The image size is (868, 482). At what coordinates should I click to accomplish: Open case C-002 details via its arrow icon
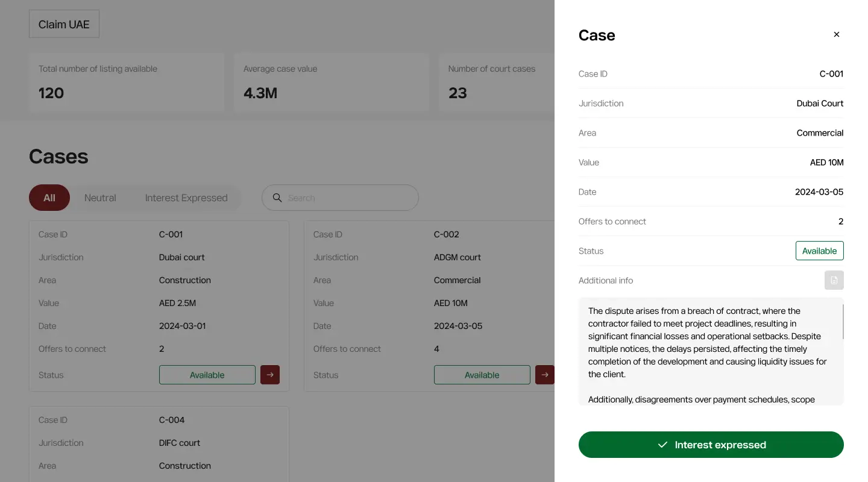coord(544,374)
